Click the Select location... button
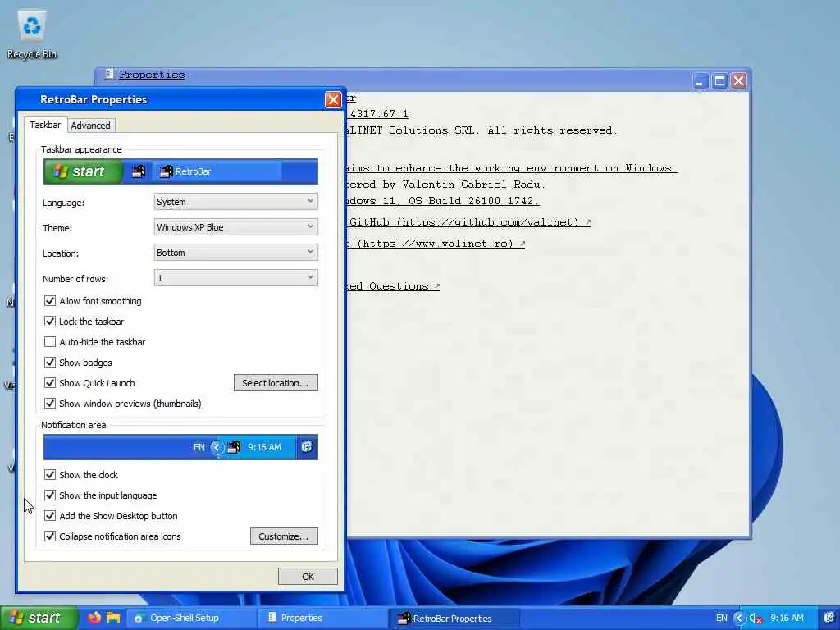The image size is (840, 630). coord(276,383)
